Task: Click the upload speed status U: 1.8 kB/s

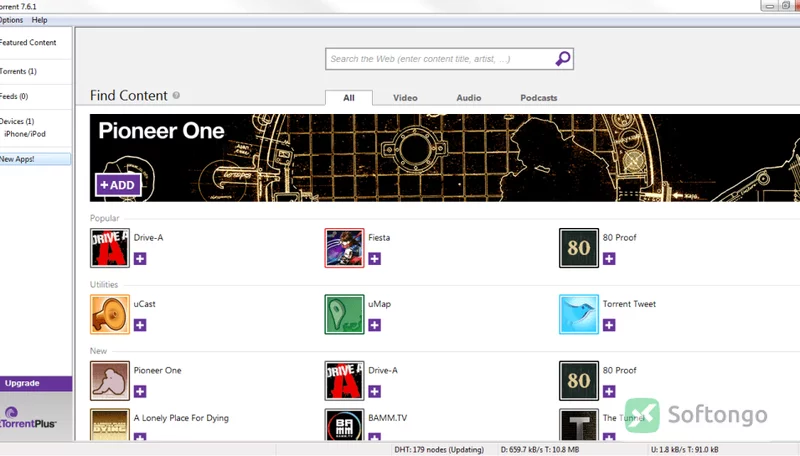Action: click(684, 450)
